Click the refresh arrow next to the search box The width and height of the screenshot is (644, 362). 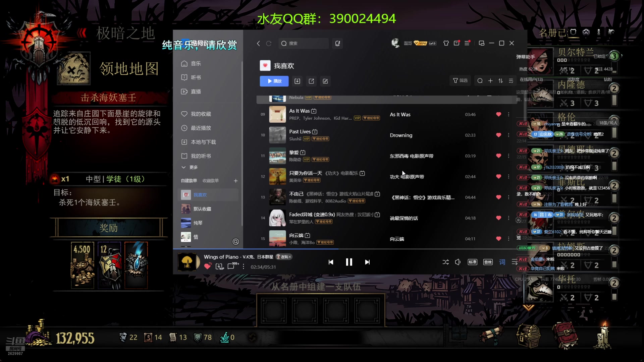click(269, 44)
